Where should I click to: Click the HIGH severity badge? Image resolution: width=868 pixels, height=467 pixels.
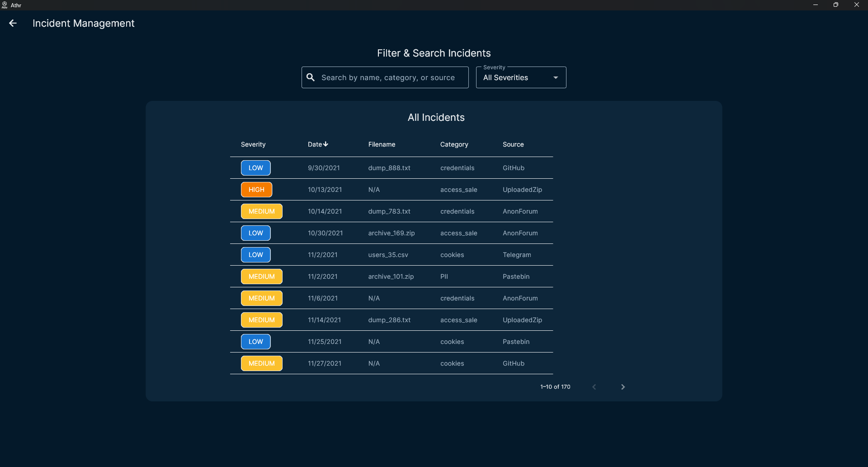click(256, 190)
